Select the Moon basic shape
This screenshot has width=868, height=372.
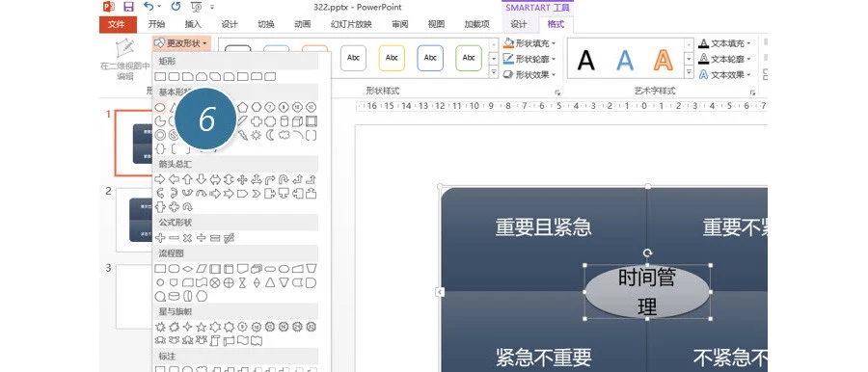point(270,135)
